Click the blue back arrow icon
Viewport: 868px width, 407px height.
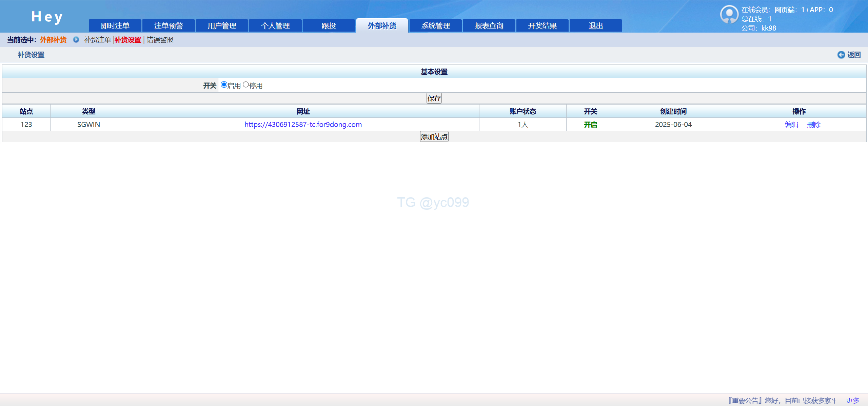coord(841,55)
